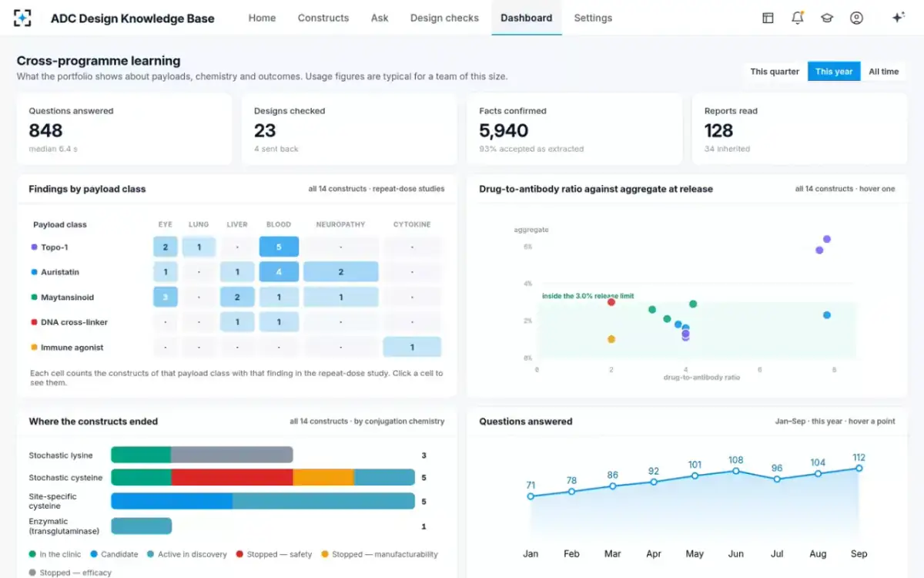This screenshot has width=924, height=578.
Task: Click the Immune agonist Cytokine cell
Action: [412, 348]
